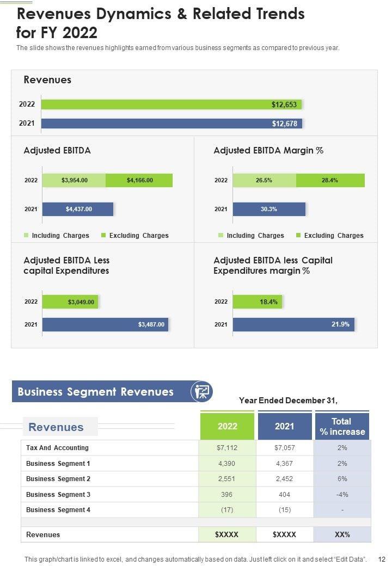The image size is (392, 566).
Task: Select the $3,049.00 green bar
Action: [x=70, y=302]
